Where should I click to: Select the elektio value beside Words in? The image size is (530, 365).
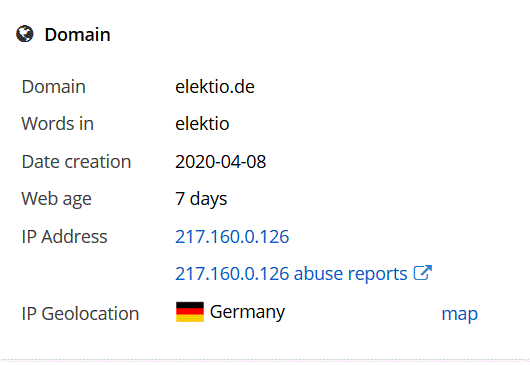202,123
